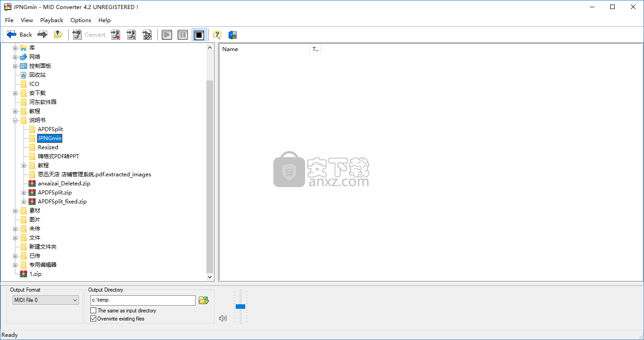Expand the APDFSplit_fixed.zip archive node

click(x=24, y=202)
